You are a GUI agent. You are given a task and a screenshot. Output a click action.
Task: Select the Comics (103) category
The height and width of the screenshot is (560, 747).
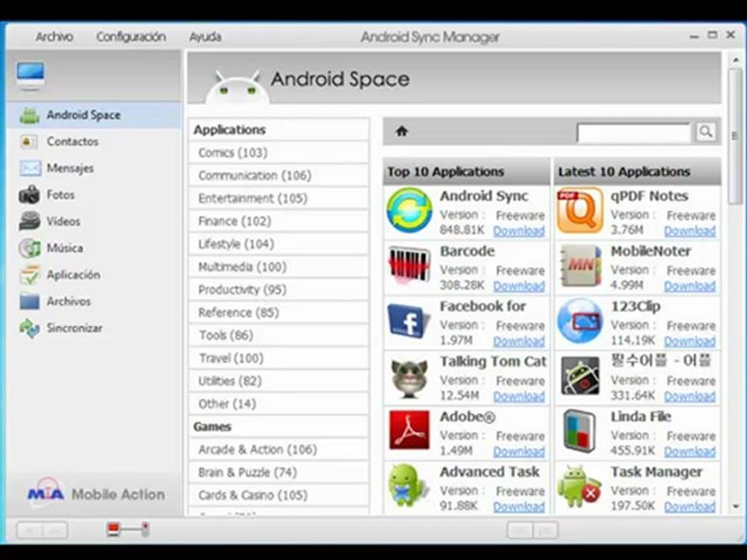coord(279,152)
